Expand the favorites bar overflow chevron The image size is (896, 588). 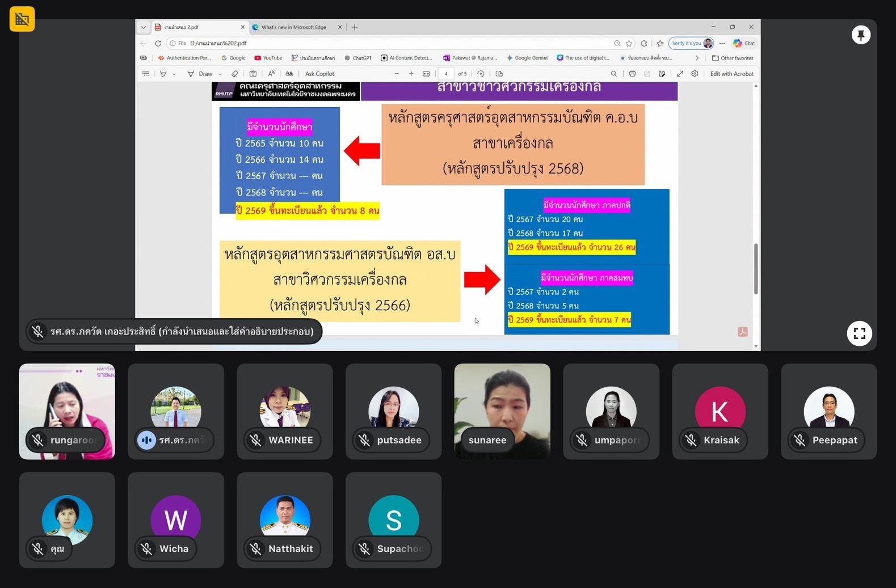coord(697,58)
